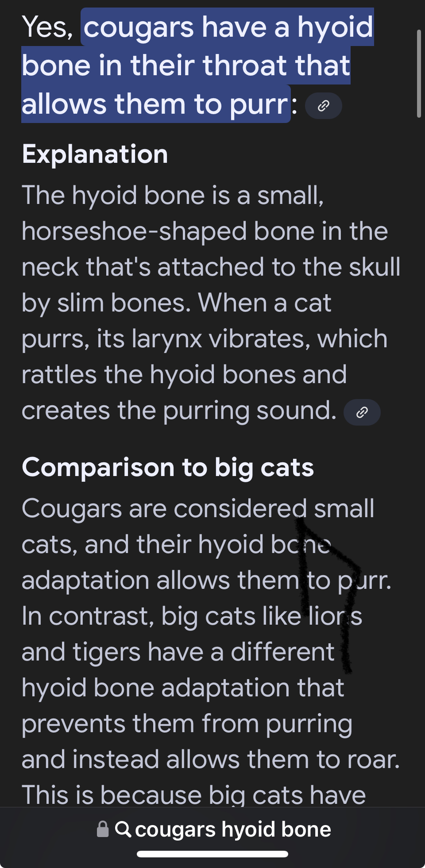Tap the highlighted phrase 'allows them to purr'
Image resolution: width=425 pixels, height=868 pixels.
click(155, 104)
